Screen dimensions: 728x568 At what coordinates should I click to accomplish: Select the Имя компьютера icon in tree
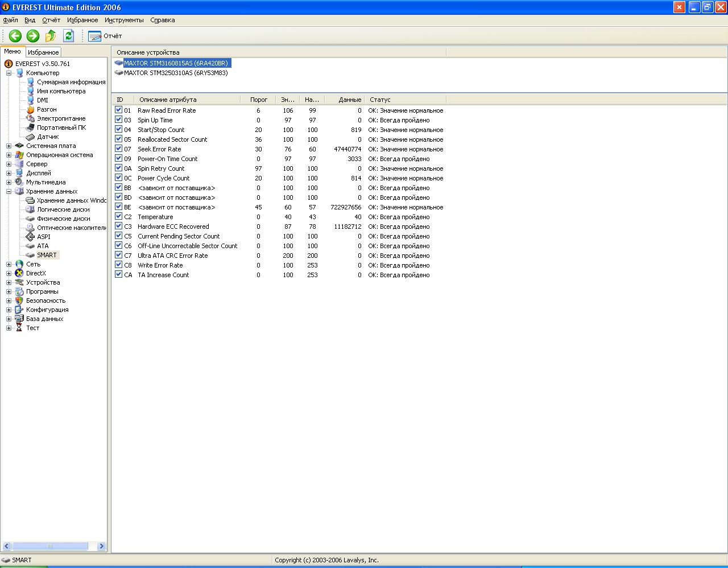click(x=31, y=91)
